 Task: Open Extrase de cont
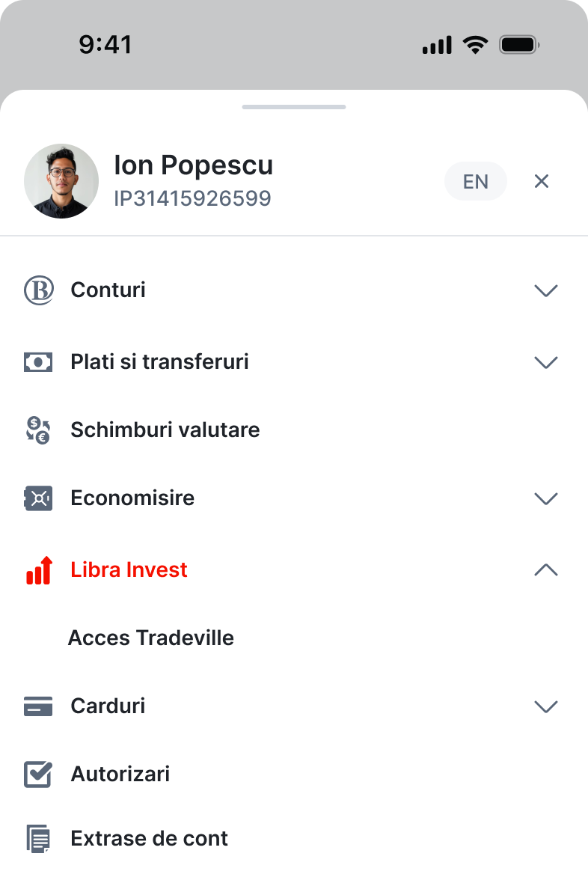150,839
